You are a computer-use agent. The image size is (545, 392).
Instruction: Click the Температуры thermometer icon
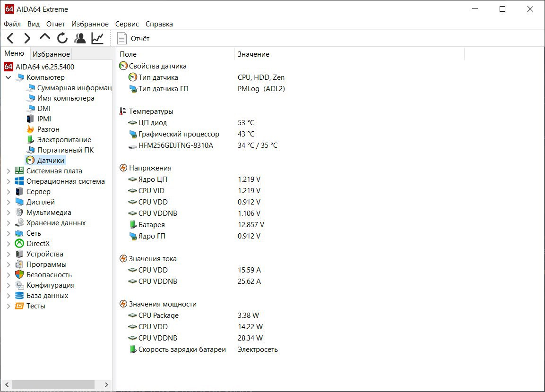pos(122,111)
